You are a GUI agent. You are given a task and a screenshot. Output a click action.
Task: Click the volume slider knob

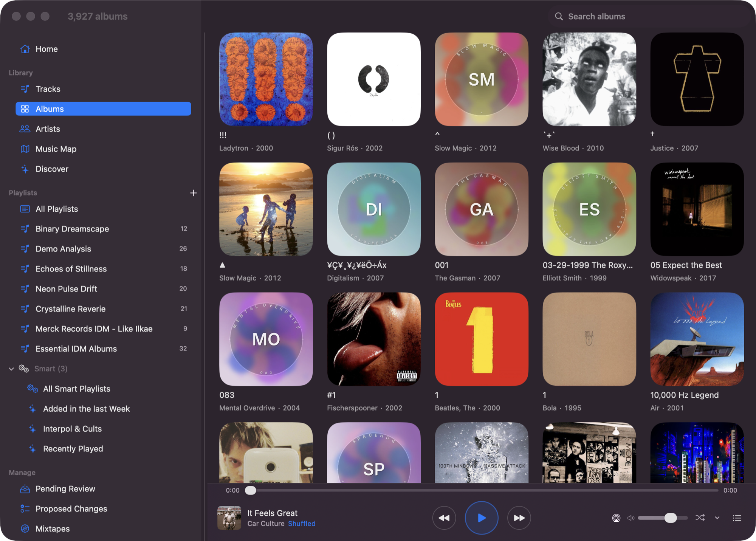(x=671, y=518)
